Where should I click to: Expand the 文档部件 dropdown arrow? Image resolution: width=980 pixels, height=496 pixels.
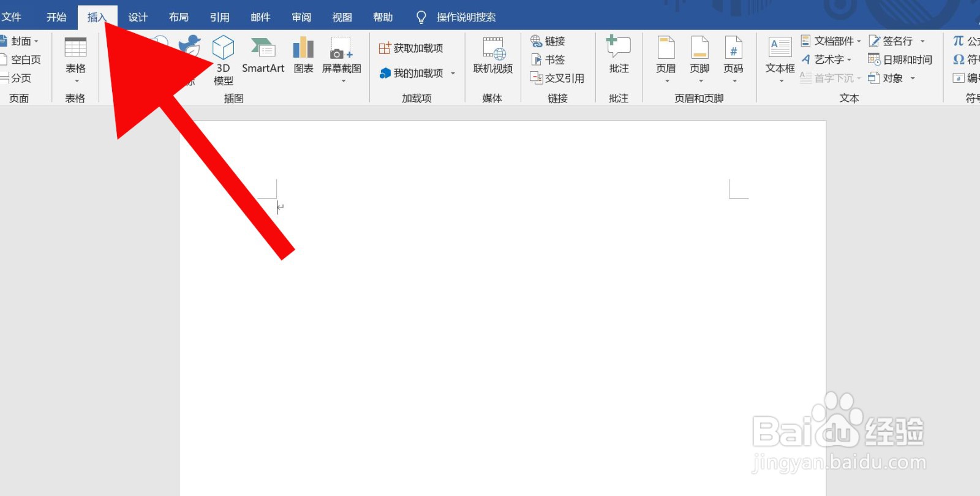[859, 42]
